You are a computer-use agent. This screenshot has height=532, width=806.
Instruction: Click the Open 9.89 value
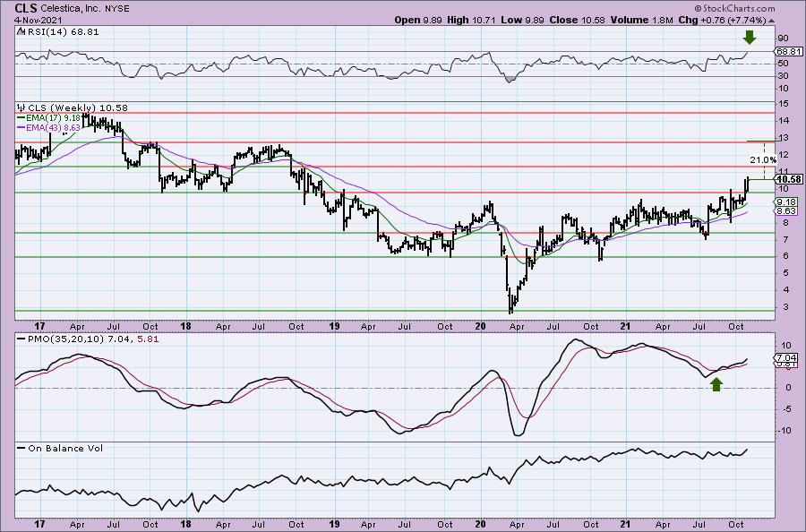pos(417,20)
